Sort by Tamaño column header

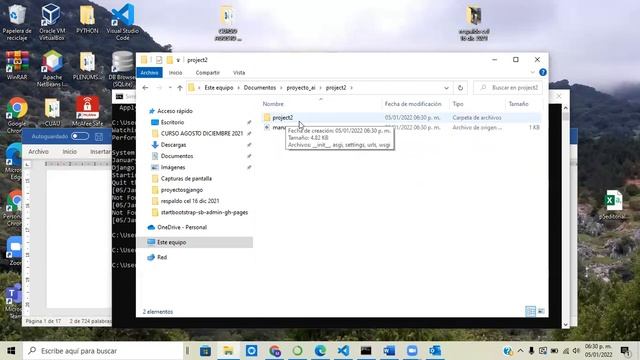[518, 104]
